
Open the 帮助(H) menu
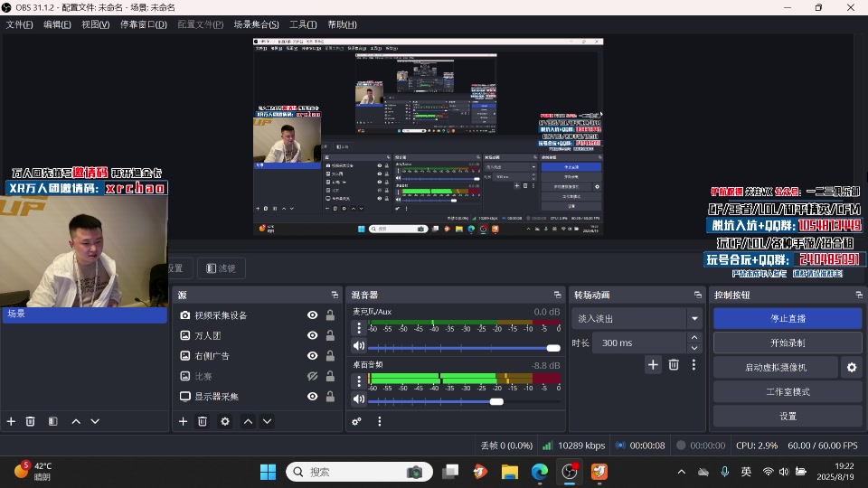(342, 24)
